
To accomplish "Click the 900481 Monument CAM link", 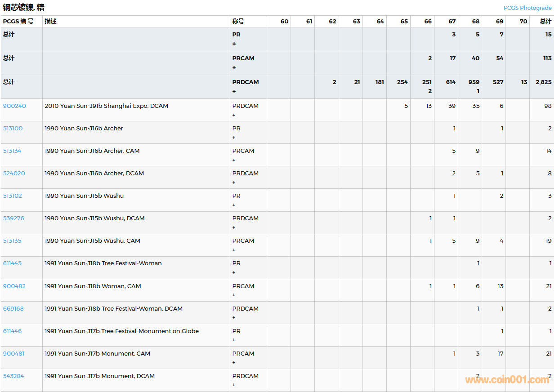I will pyautogui.click(x=13, y=354).
